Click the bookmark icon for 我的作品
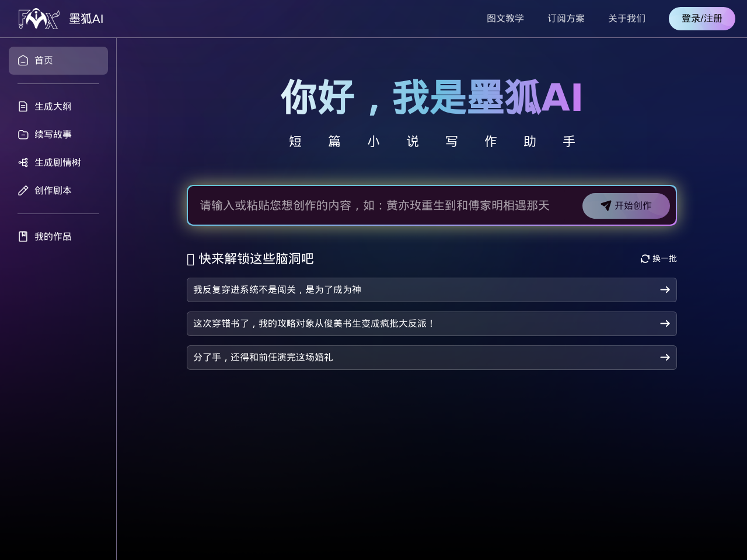The height and width of the screenshot is (560, 747). pos(23,237)
